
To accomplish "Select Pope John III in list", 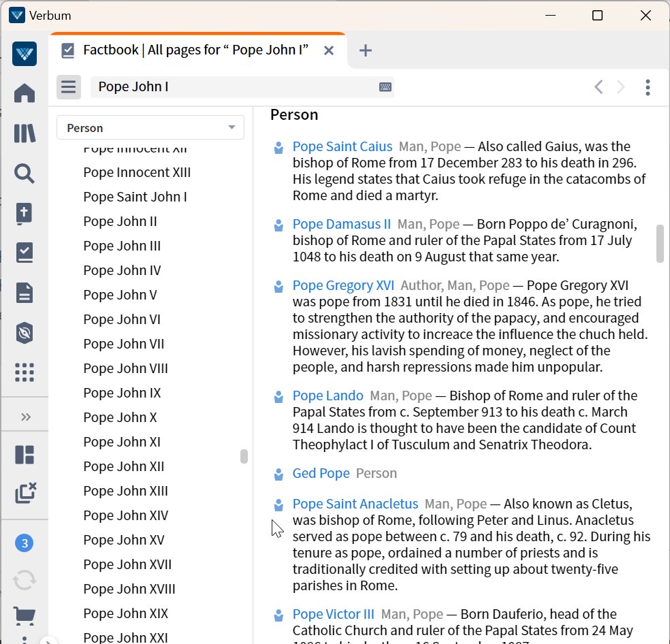I will pos(122,246).
